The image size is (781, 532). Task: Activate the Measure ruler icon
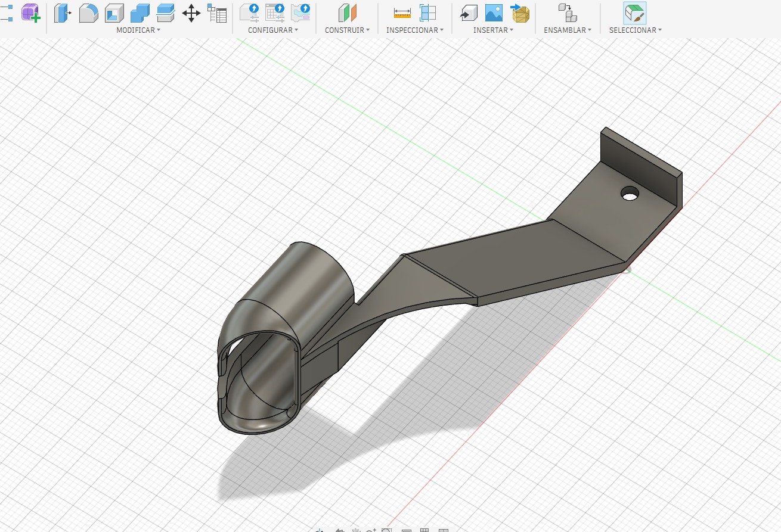(402, 13)
